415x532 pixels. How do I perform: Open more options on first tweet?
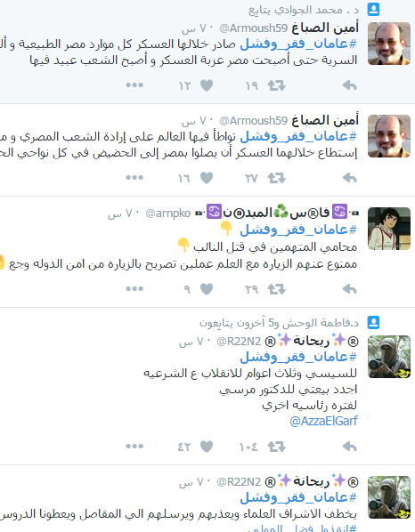134,85
